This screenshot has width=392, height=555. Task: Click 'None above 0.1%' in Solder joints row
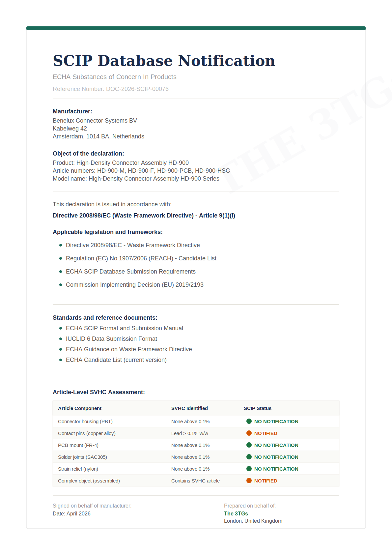point(190,457)
